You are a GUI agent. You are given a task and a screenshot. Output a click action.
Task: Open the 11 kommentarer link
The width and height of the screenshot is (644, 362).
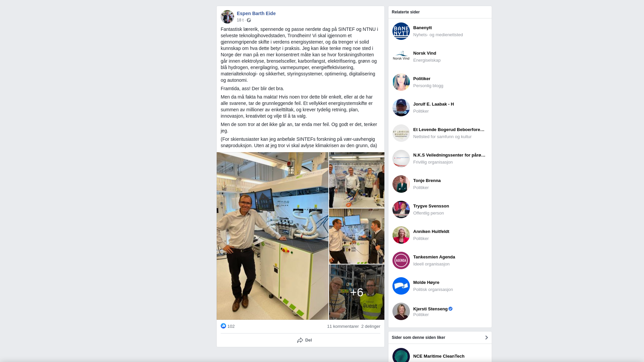click(x=343, y=326)
